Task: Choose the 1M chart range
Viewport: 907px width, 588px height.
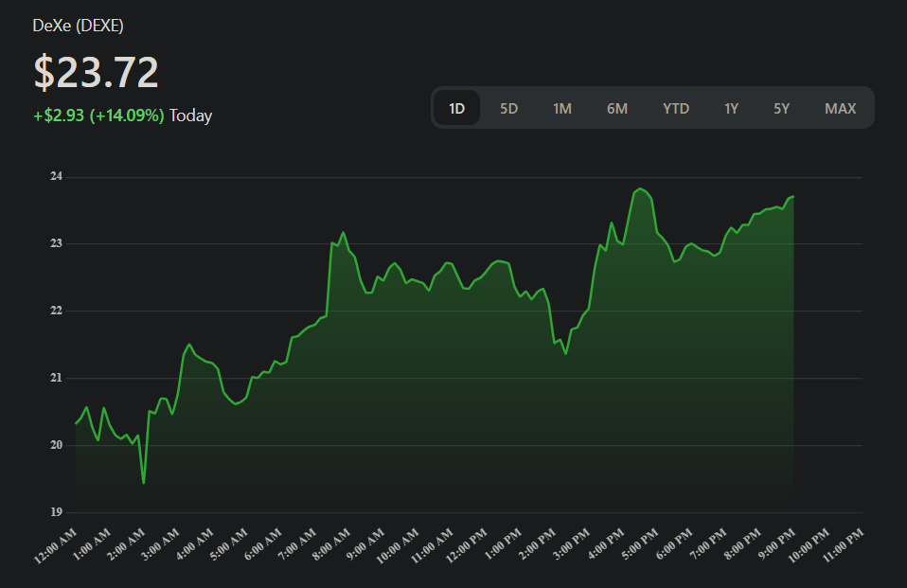Action: click(562, 108)
